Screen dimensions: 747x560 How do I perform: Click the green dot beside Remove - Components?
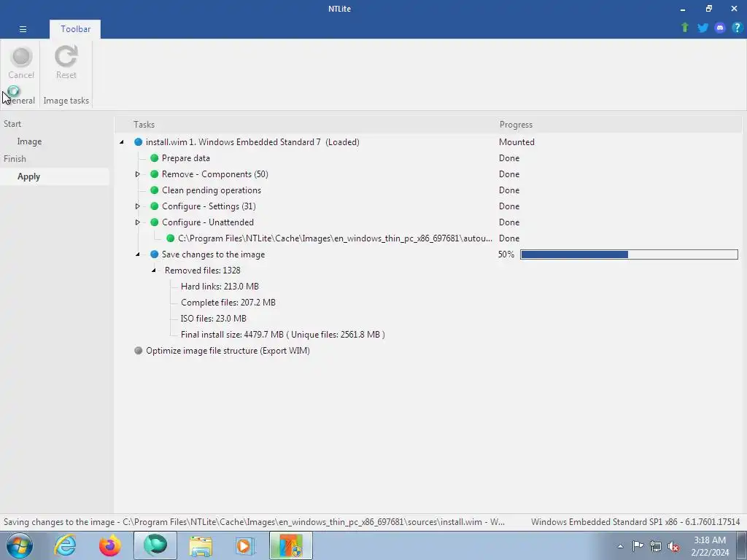click(155, 174)
